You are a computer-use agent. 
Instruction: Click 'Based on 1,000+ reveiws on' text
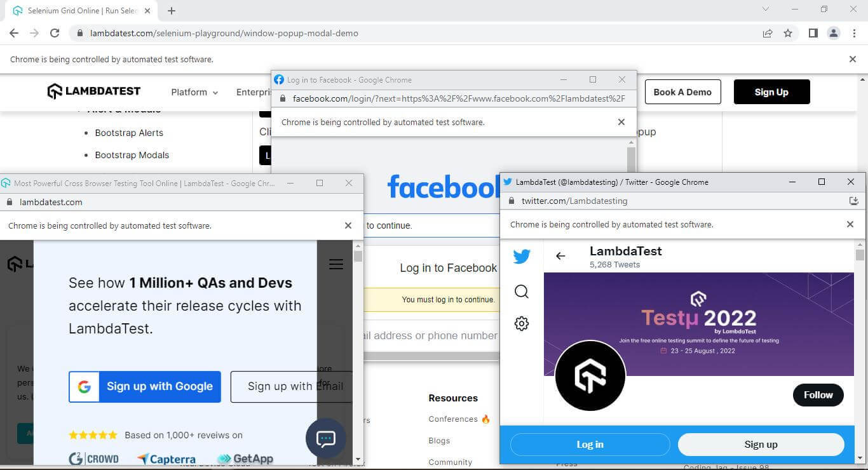(x=184, y=435)
